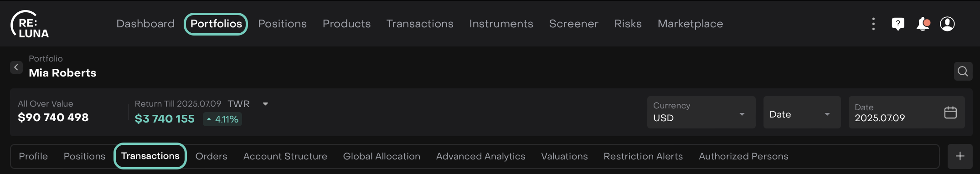Open the Restriction Alerts tab
Viewport: 980px width, 174px height.
point(643,156)
